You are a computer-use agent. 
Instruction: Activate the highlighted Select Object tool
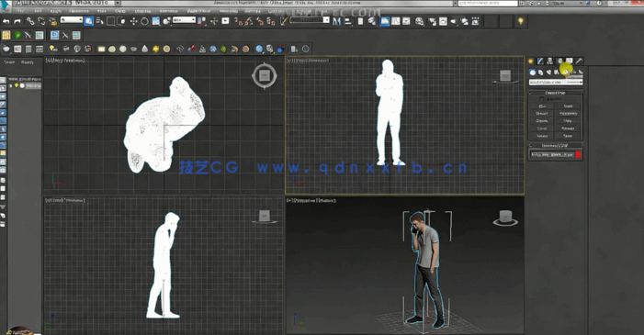click(x=88, y=21)
